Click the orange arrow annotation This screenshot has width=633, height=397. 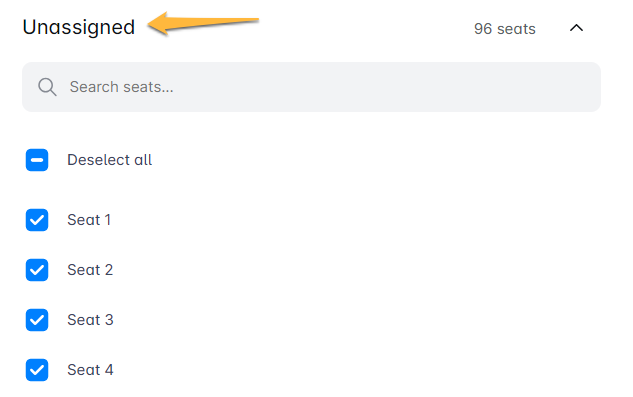click(x=203, y=23)
